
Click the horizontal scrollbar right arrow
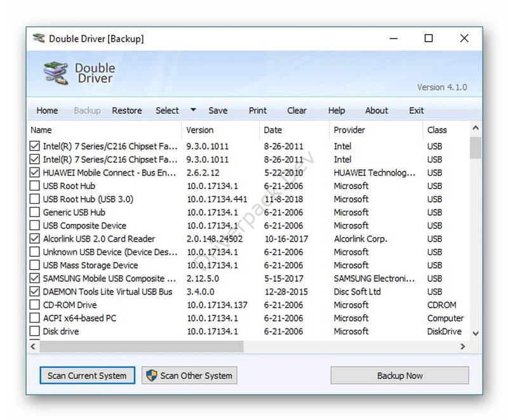click(x=463, y=346)
